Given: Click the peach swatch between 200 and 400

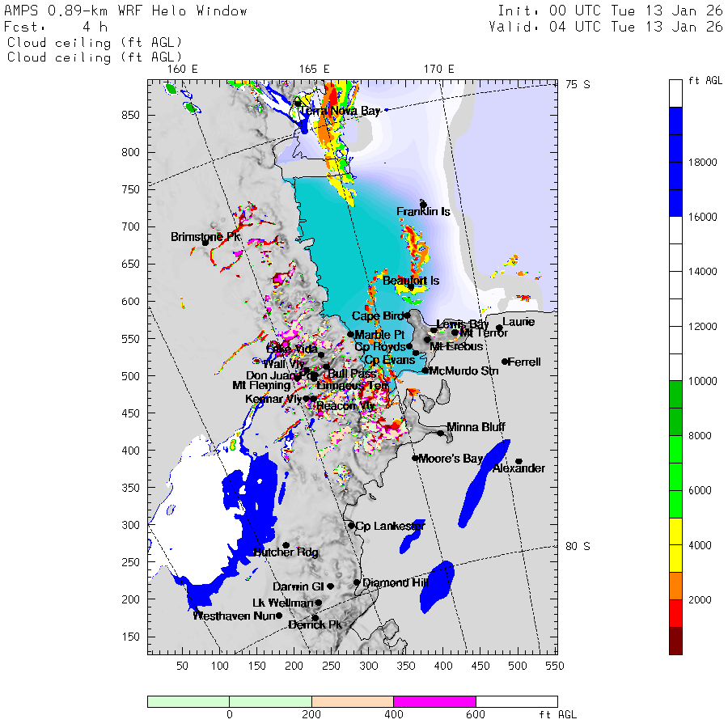Looking at the screenshot, I should (353, 701).
